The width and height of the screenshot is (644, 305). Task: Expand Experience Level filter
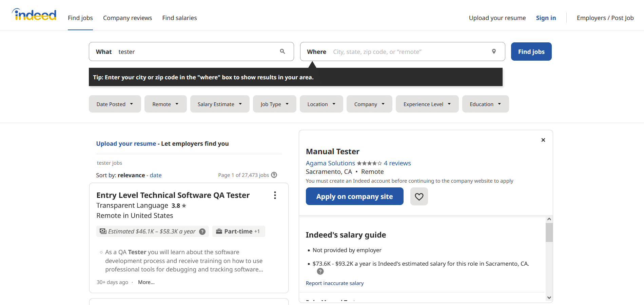pyautogui.click(x=427, y=104)
